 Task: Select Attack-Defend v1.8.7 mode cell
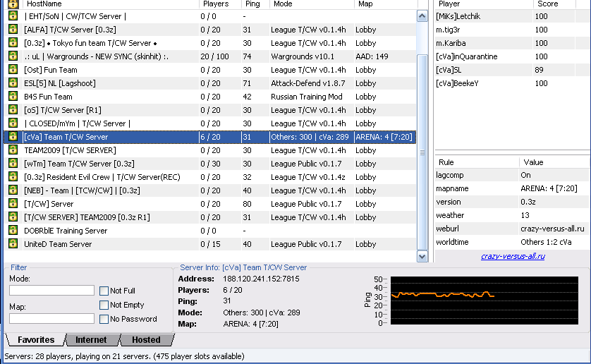[x=307, y=83]
